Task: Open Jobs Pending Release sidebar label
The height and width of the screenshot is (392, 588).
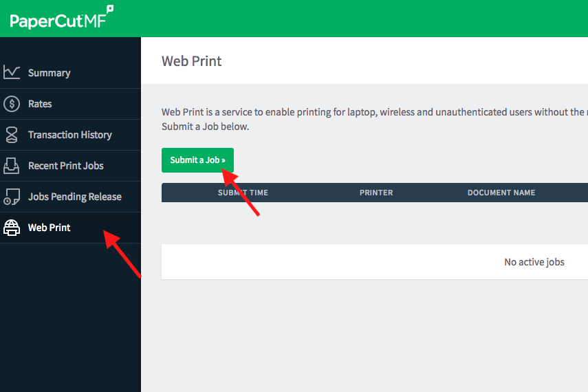Action: pyautogui.click(x=74, y=197)
